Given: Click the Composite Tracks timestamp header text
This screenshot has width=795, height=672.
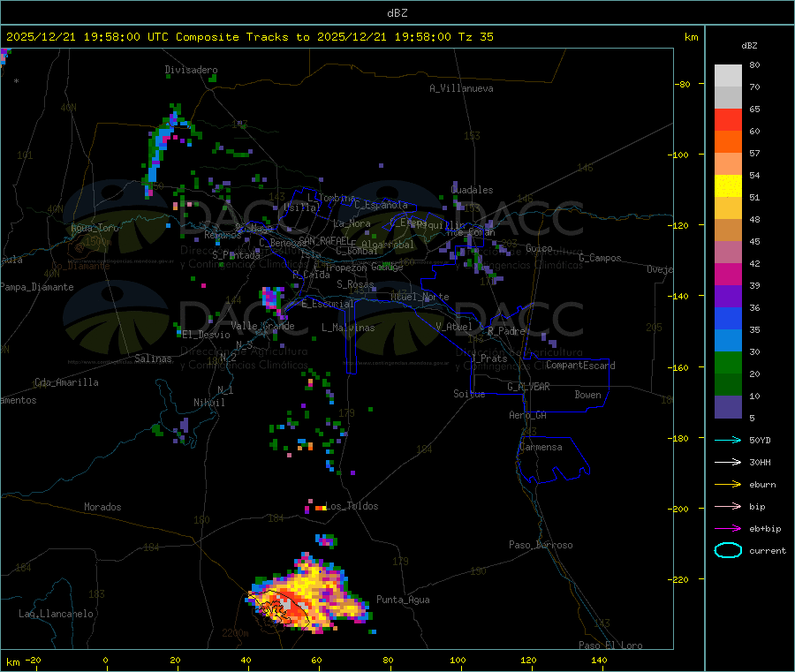Looking at the screenshot, I should click(250, 37).
